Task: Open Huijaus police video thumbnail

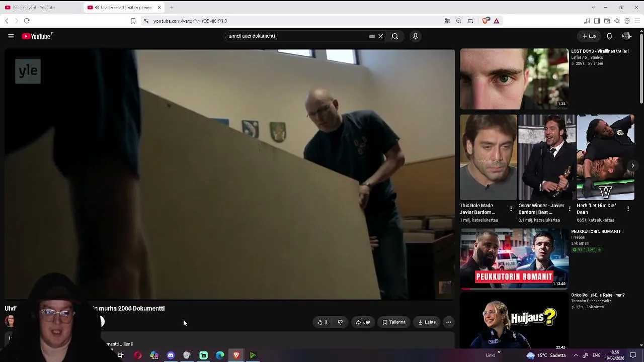Action: pyautogui.click(x=514, y=320)
